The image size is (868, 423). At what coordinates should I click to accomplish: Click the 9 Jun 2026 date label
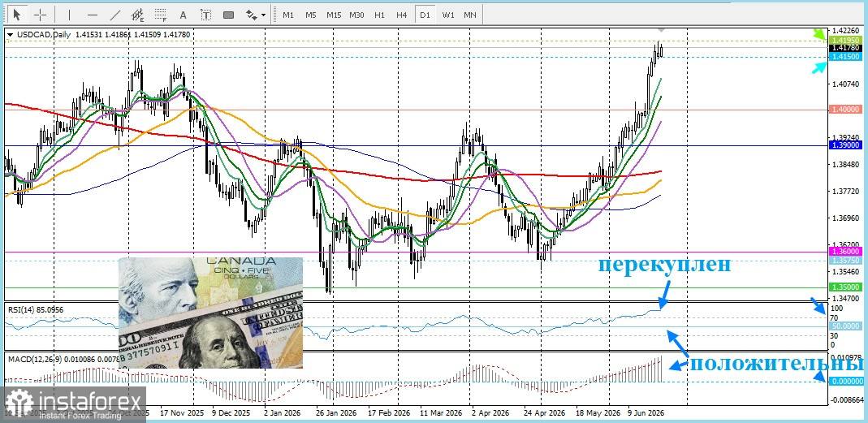point(648,413)
